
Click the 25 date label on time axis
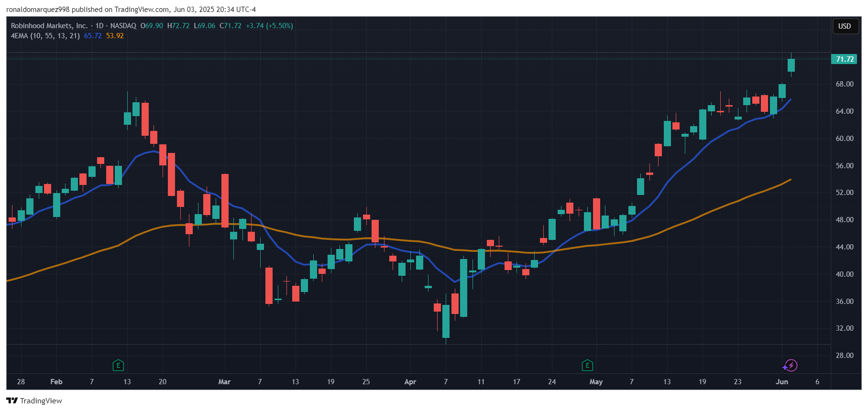tap(366, 382)
